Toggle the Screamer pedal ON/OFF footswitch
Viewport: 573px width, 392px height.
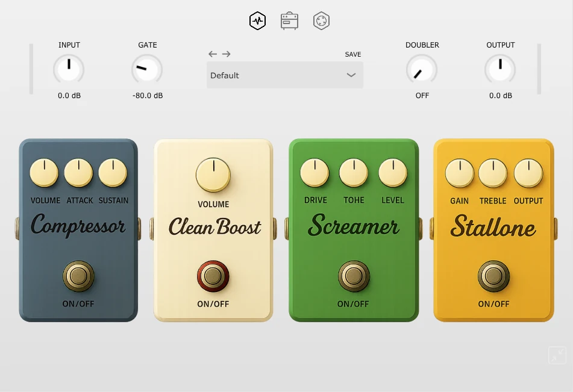[x=353, y=276]
